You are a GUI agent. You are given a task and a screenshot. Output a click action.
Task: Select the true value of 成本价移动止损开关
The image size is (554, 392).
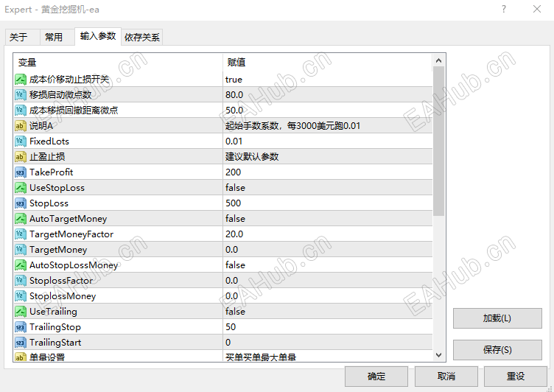[234, 80]
